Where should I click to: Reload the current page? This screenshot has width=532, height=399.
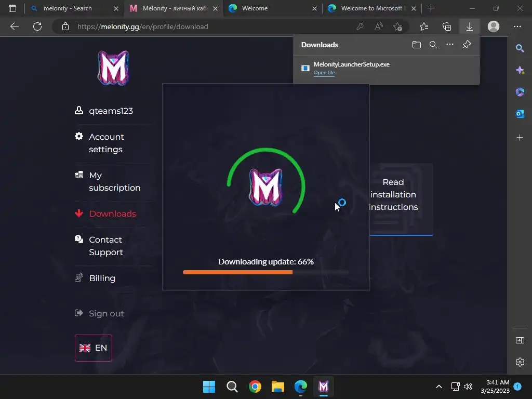(x=37, y=26)
